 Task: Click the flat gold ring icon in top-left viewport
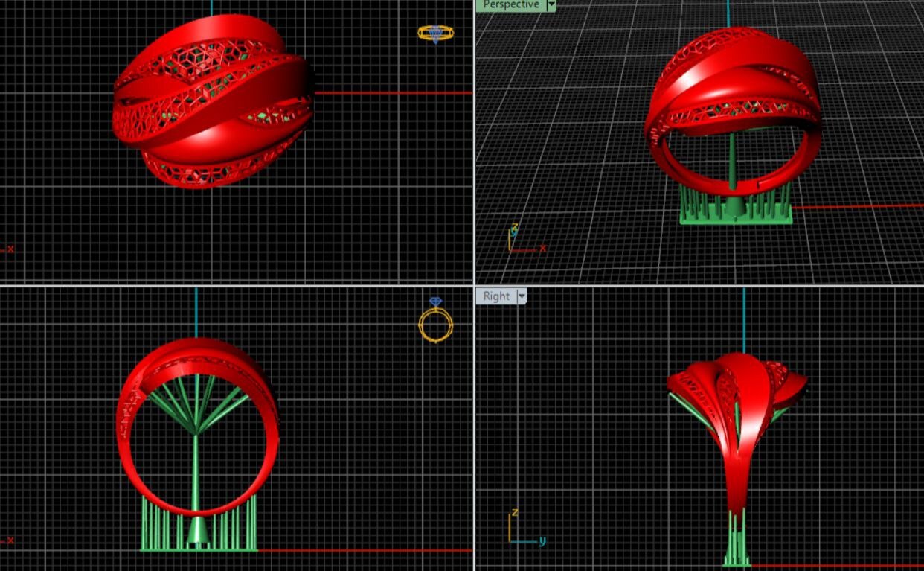[435, 34]
